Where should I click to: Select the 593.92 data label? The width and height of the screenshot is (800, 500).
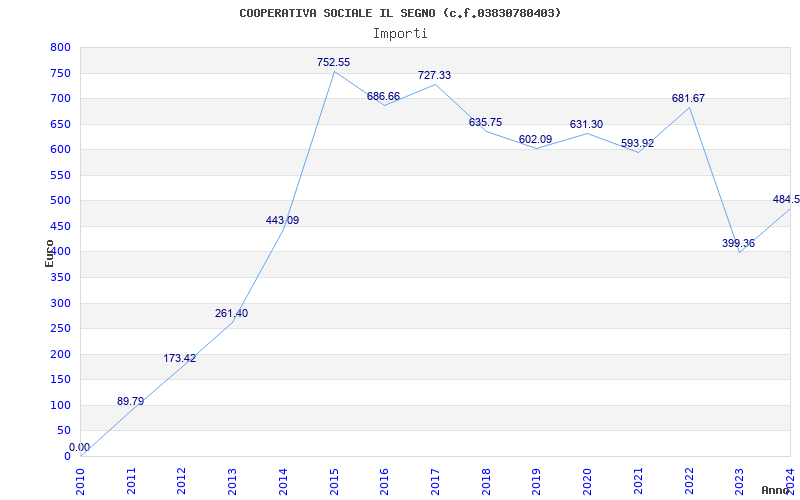tap(637, 143)
